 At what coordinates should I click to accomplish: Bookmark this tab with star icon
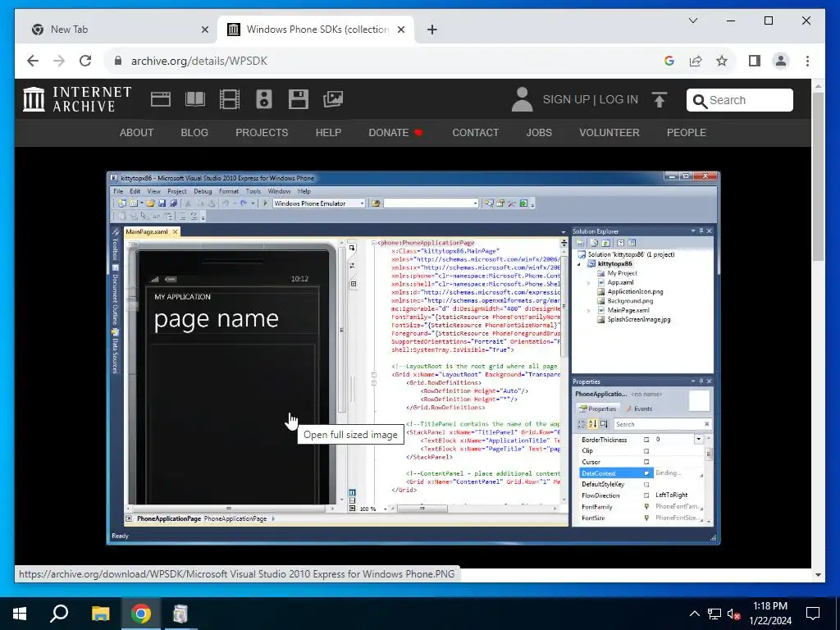click(x=722, y=61)
